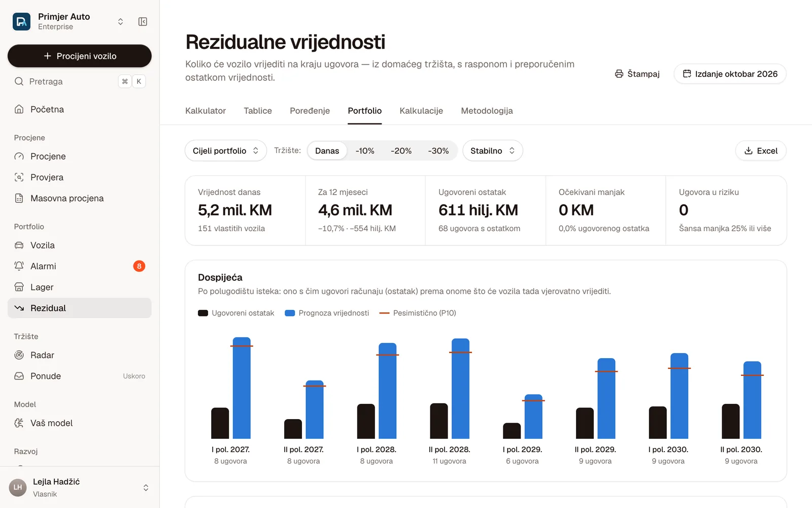Click the blue Prognoza vrijednosti legend swatch

290,313
